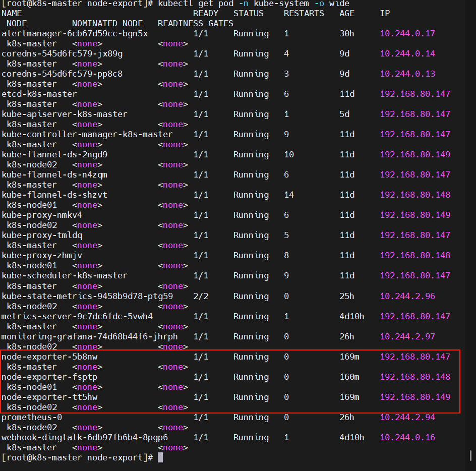Click IP address 10.244.2.94
Screen dimensions: 476x471
[x=407, y=417]
